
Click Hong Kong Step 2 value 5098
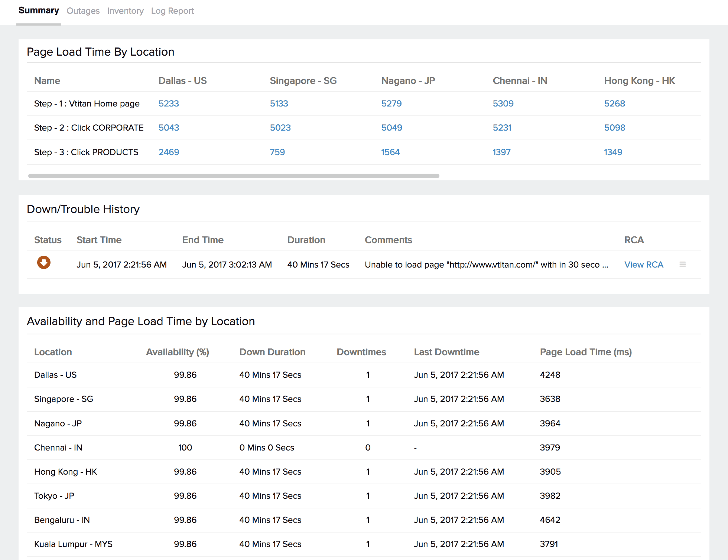tap(614, 128)
